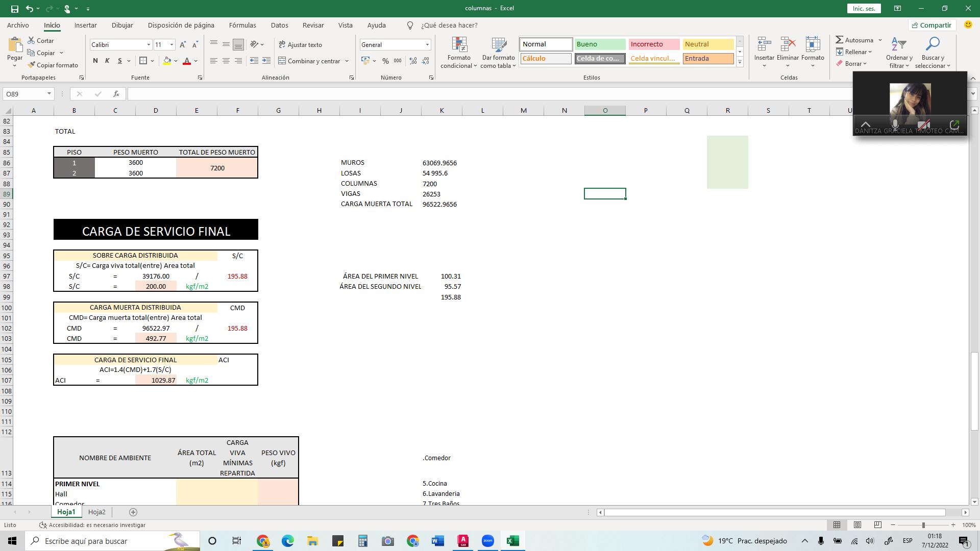Image resolution: width=980 pixels, height=551 pixels.
Task: Toggle Ajustar texto wrap option
Action: 301,45
